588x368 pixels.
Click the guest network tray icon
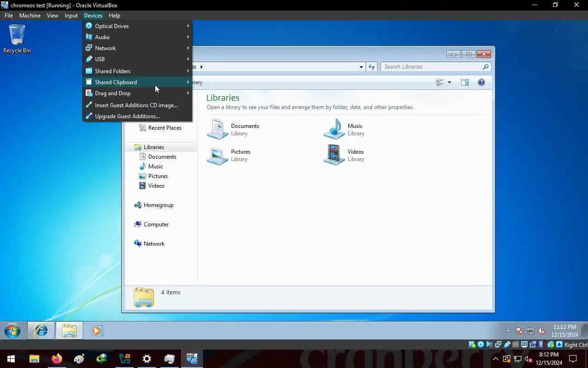tap(531, 331)
